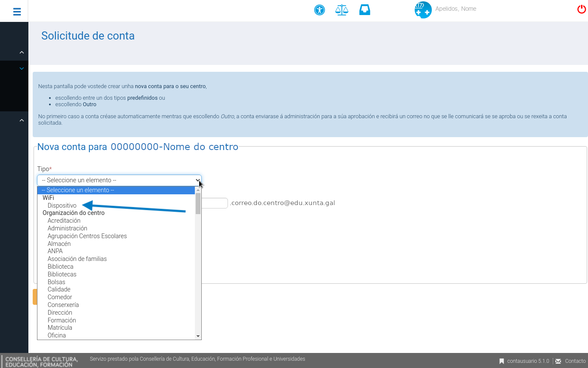Choose Acreditación from the Tipo list

click(64, 220)
